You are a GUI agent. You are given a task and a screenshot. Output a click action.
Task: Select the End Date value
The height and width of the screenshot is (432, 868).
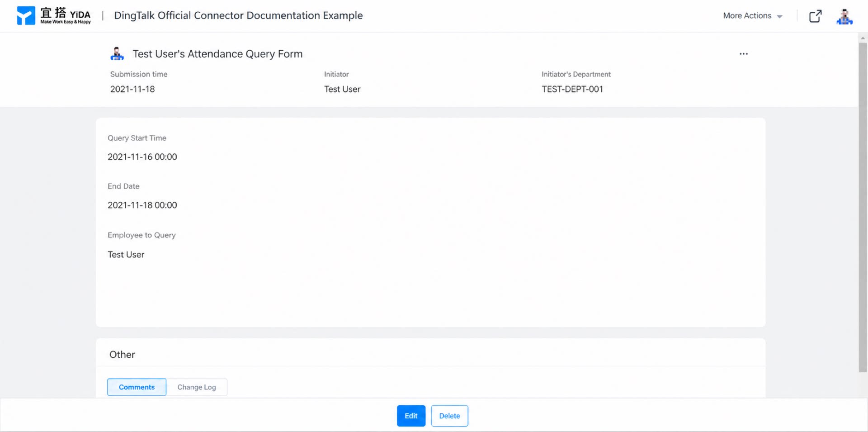pyautogui.click(x=142, y=205)
